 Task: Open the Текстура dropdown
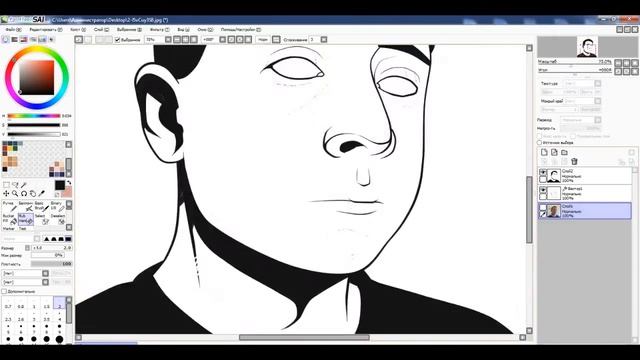(598, 83)
